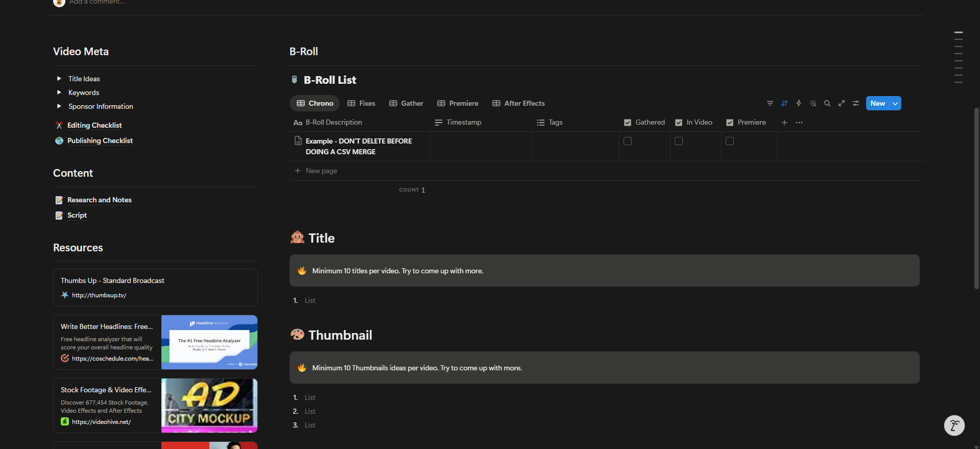Open the In Video column header menu

[x=696, y=123]
